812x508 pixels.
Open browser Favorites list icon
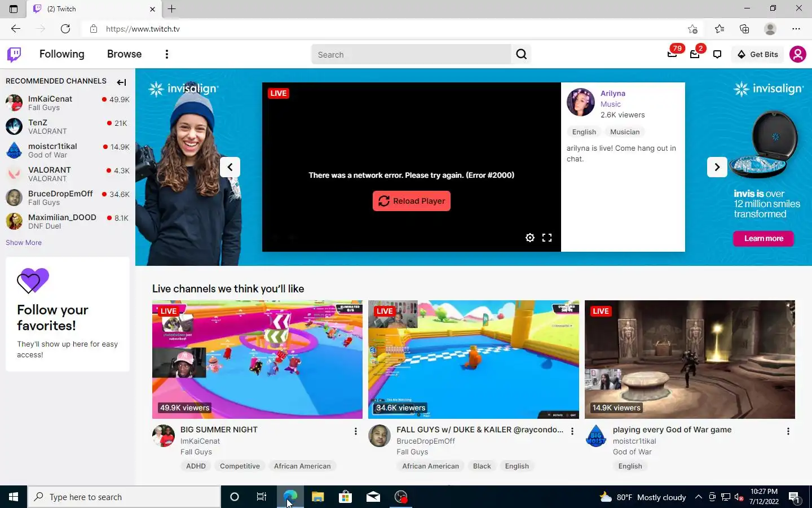pyautogui.click(x=720, y=29)
